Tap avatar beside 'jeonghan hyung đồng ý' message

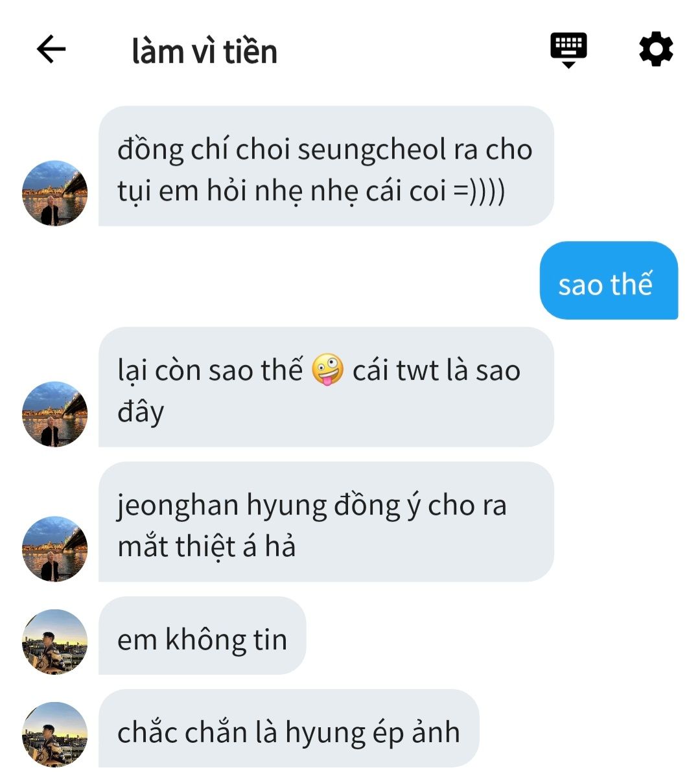(x=54, y=549)
